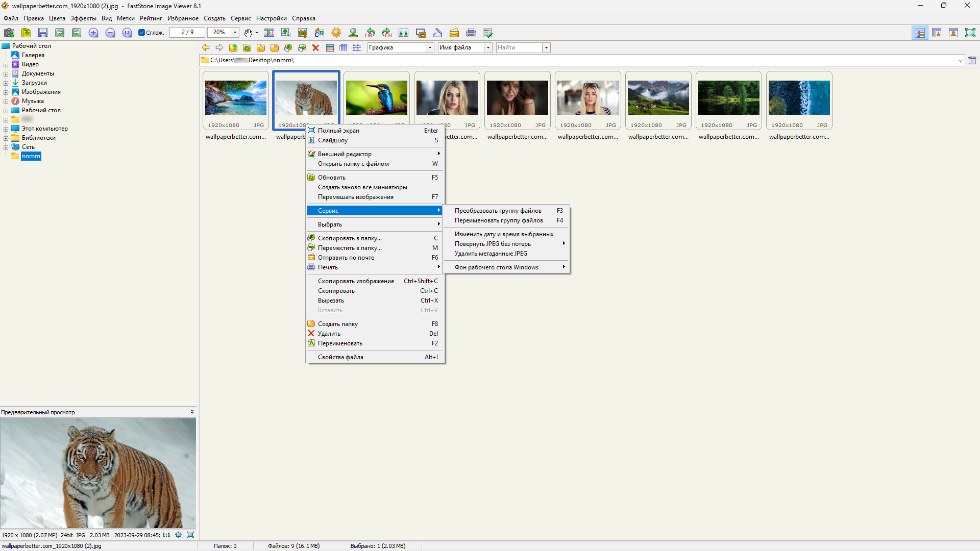This screenshot has height=551, width=980.
Task: Click the Zoom In toolbar icon
Action: 93,33
